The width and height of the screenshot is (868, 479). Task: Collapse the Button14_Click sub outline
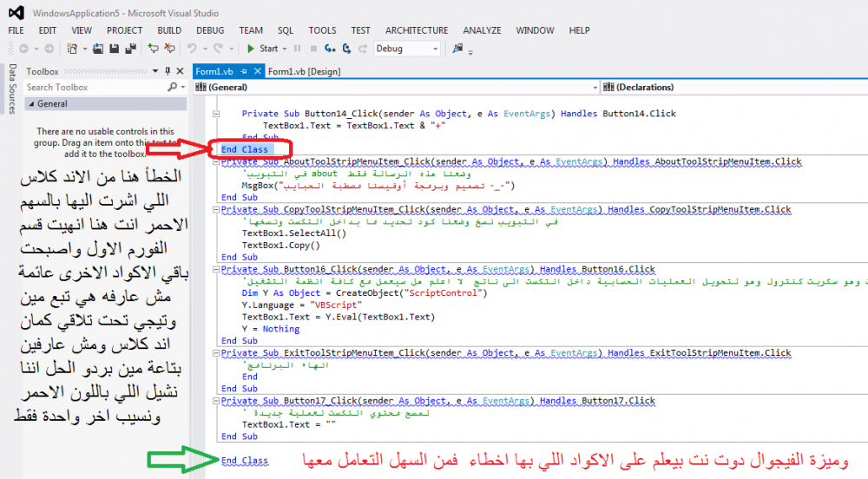[216, 114]
